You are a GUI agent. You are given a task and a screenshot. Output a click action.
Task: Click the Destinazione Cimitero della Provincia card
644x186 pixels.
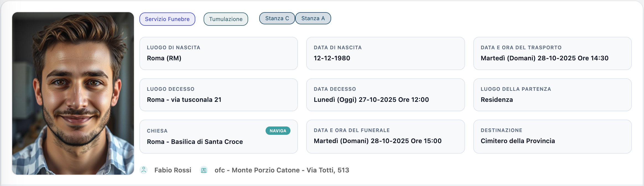[x=552, y=136]
